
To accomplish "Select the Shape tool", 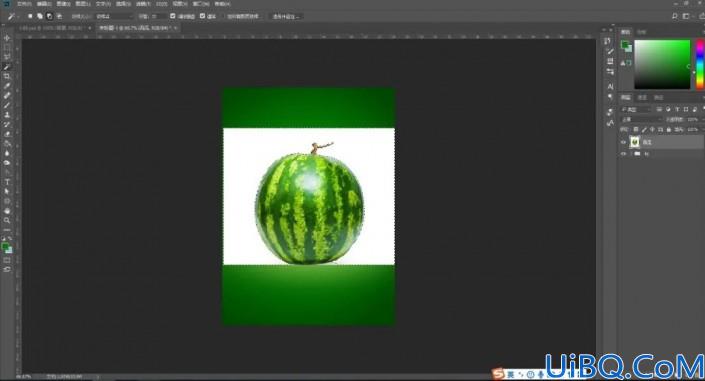I will point(7,201).
